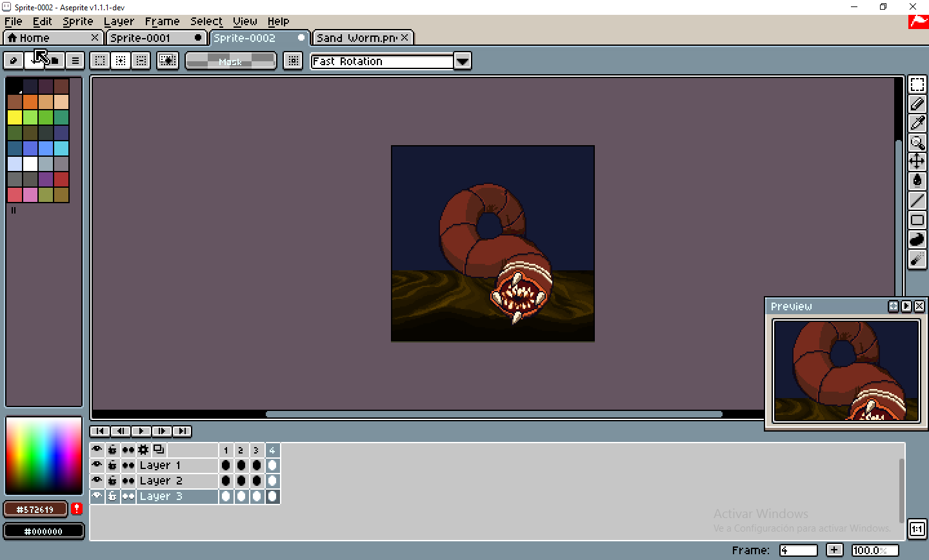Pick the Eyedropper tool
The width and height of the screenshot is (929, 560).
(x=917, y=123)
